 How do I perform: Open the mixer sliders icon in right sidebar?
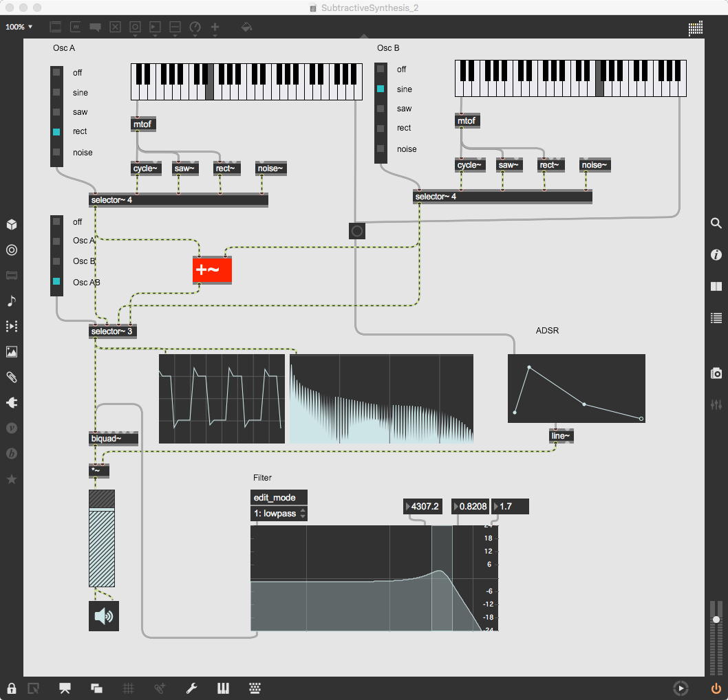tap(716, 404)
